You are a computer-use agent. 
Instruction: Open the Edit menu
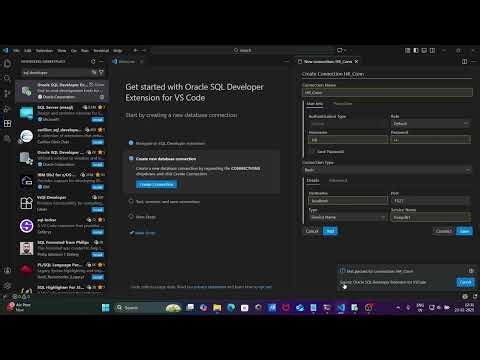[x=28, y=51]
